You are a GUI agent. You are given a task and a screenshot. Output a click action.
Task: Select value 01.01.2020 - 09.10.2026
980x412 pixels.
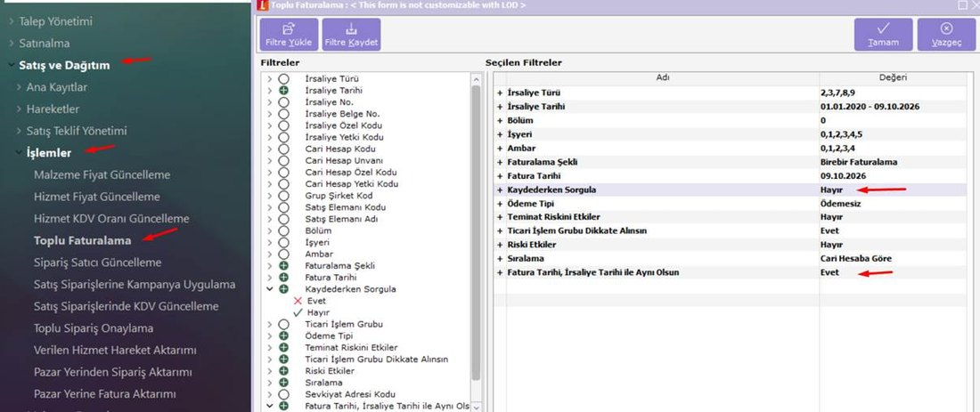pos(870,107)
